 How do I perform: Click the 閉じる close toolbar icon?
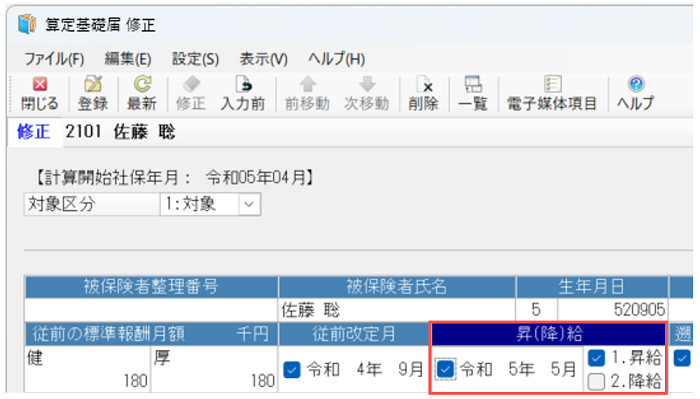click(x=40, y=84)
